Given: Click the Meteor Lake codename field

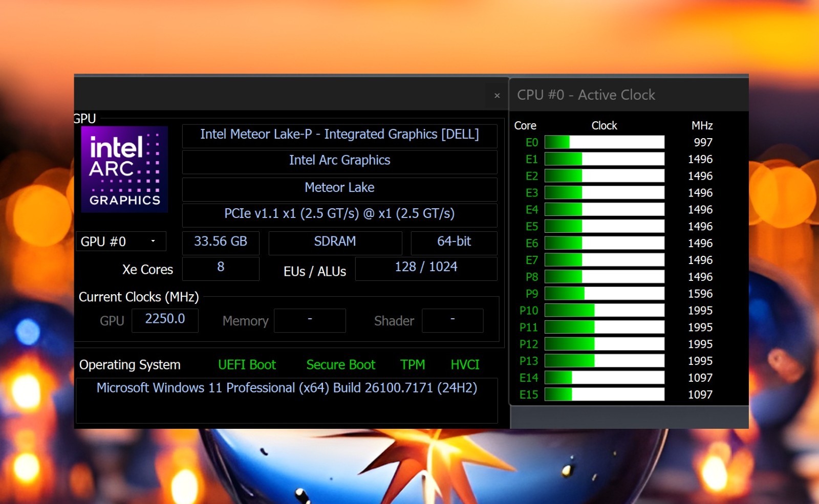Looking at the screenshot, I should tap(339, 188).
